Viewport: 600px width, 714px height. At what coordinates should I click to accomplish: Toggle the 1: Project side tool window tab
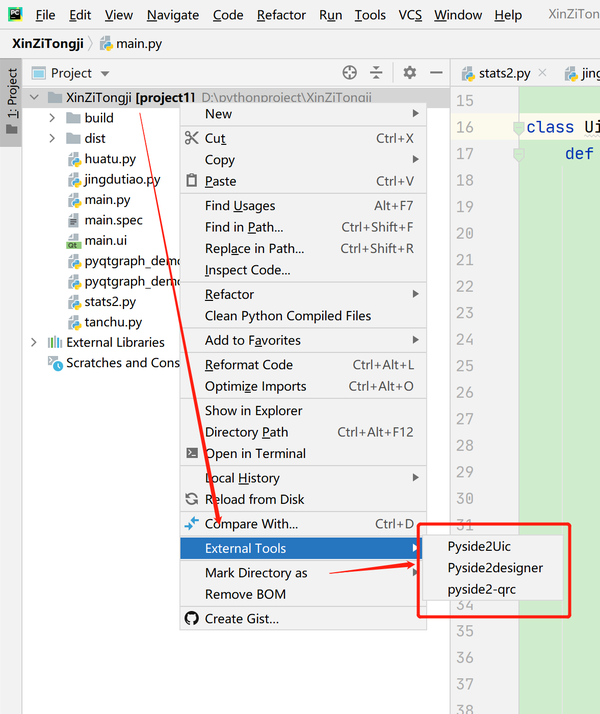pyautogui.click(x=11, y=102)
